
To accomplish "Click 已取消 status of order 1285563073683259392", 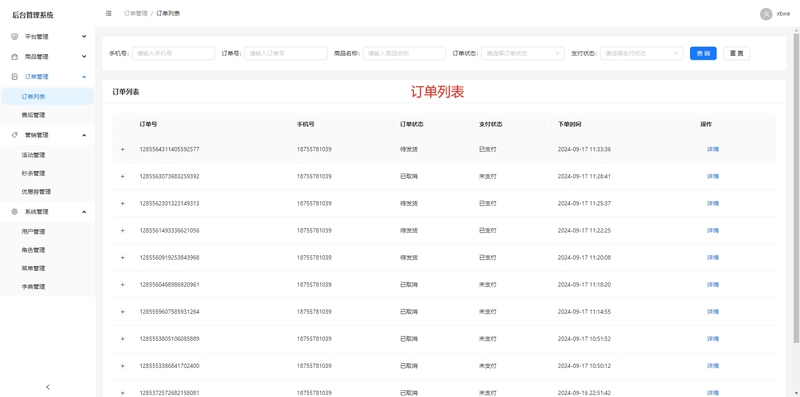I will click(x=409, y=177).
